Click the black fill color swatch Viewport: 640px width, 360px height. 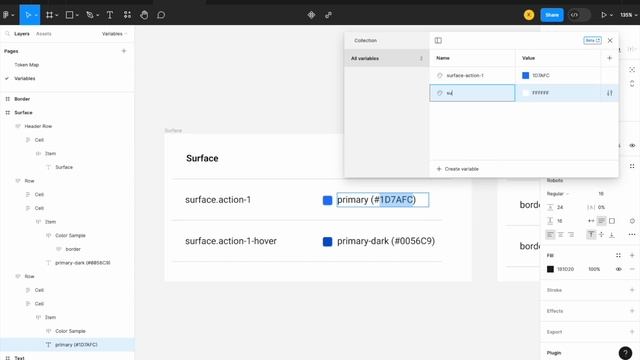(x=550, y=269)
